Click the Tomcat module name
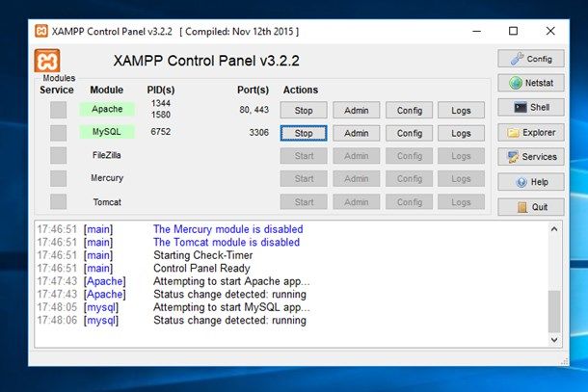The width and height of the screenshot is (588, 392). 107,202
